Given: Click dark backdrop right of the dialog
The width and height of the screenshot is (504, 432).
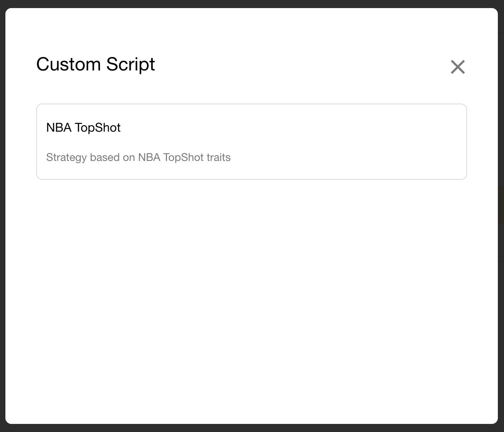Looking at the screenshot, I should tap(501, 216).
